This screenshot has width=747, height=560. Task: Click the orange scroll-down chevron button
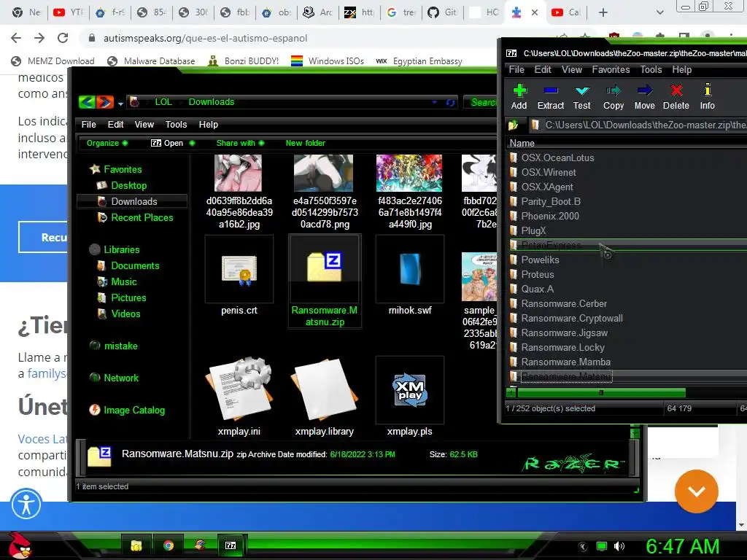pos(696,491)
